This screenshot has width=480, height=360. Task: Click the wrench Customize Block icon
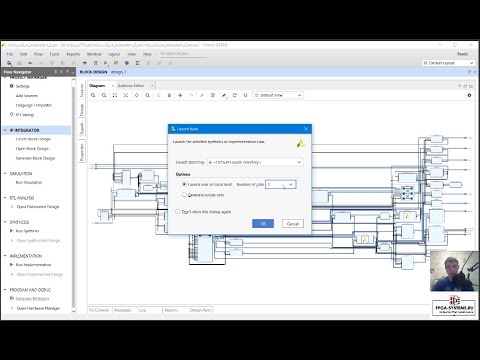(x=202, y=95)
